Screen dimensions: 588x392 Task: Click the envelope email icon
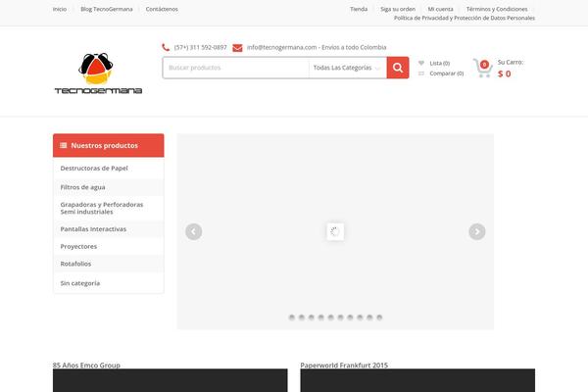pyautogui.click(x=237, y=48)
